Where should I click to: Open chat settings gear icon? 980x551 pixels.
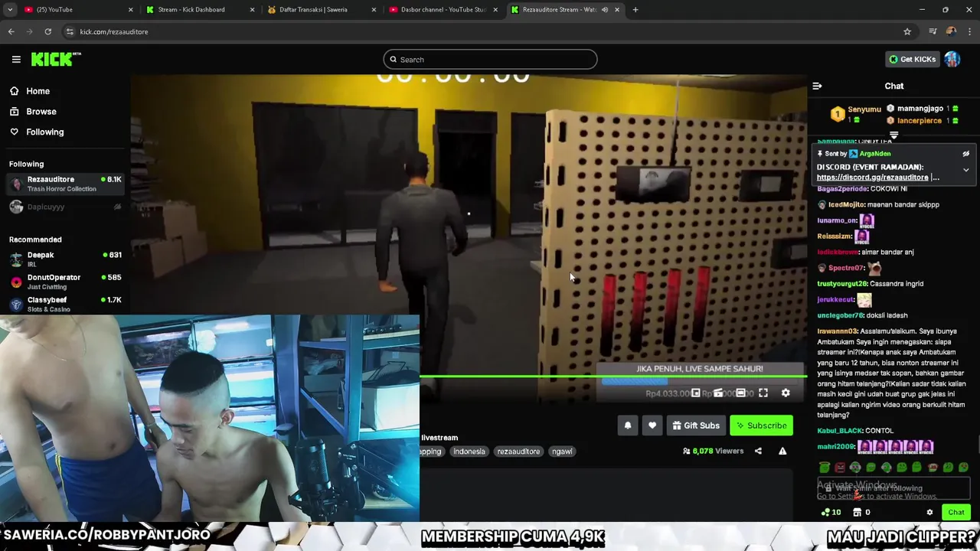click(x=930, y=513)
